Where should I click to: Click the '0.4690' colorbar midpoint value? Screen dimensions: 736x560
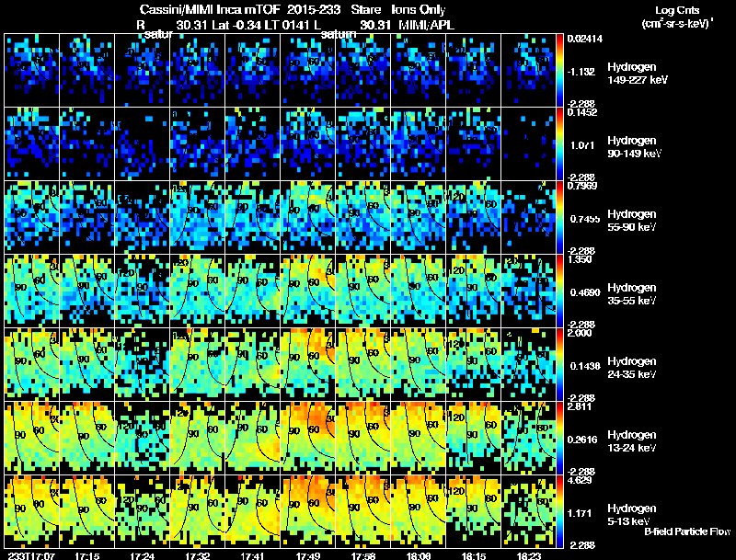[x=585, y=292]
